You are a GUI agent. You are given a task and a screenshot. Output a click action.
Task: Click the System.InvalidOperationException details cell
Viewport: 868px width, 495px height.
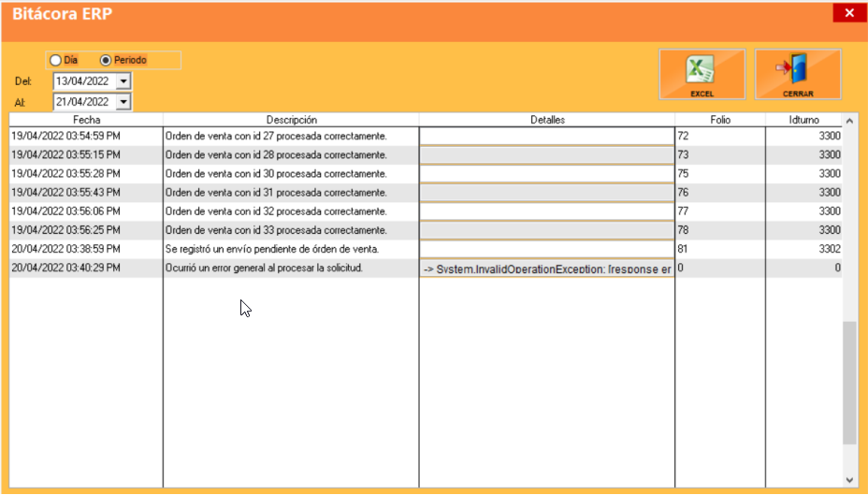547,269
